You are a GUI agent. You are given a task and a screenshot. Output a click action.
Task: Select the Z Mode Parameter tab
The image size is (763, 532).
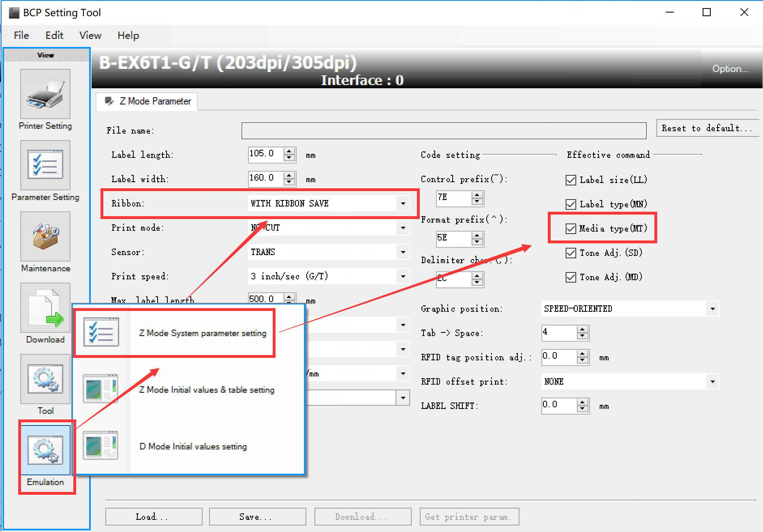147,101
